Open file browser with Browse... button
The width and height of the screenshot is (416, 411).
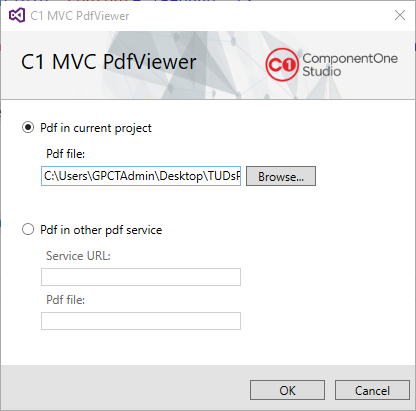281,176
